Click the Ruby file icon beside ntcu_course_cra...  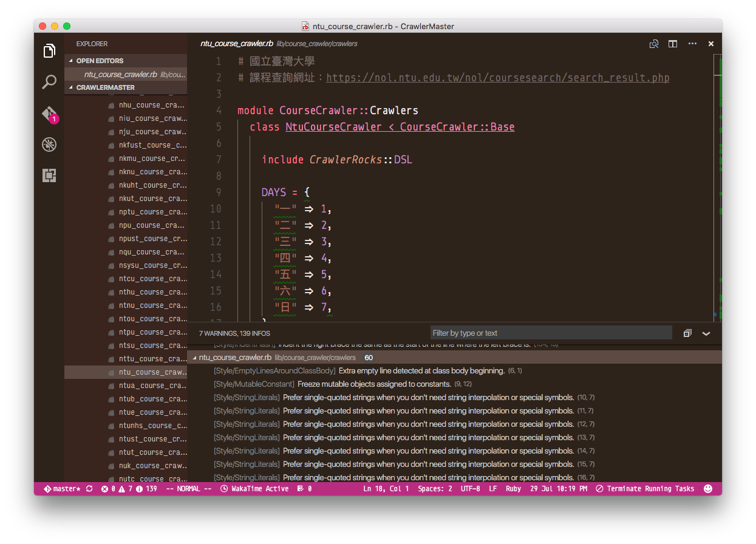pos(111,279)
